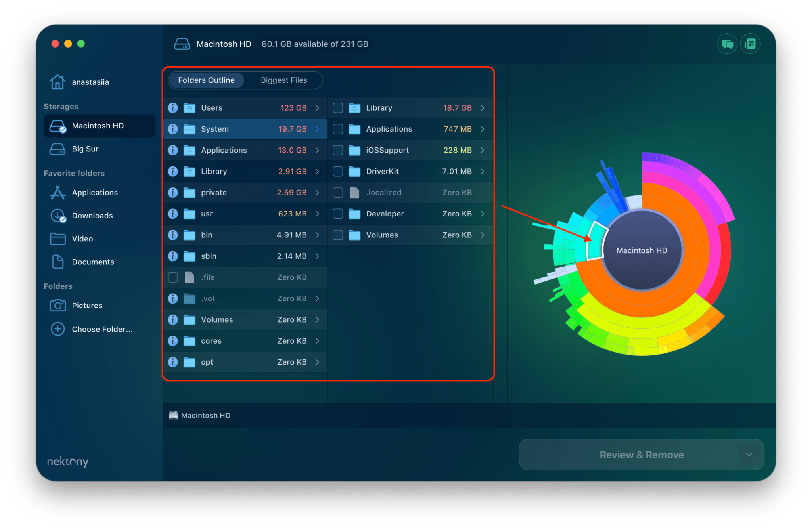This screenshot has height=529, width=812.
Task: Expand the Applications 13.0 GB folder
Action: tap(317, 150)
